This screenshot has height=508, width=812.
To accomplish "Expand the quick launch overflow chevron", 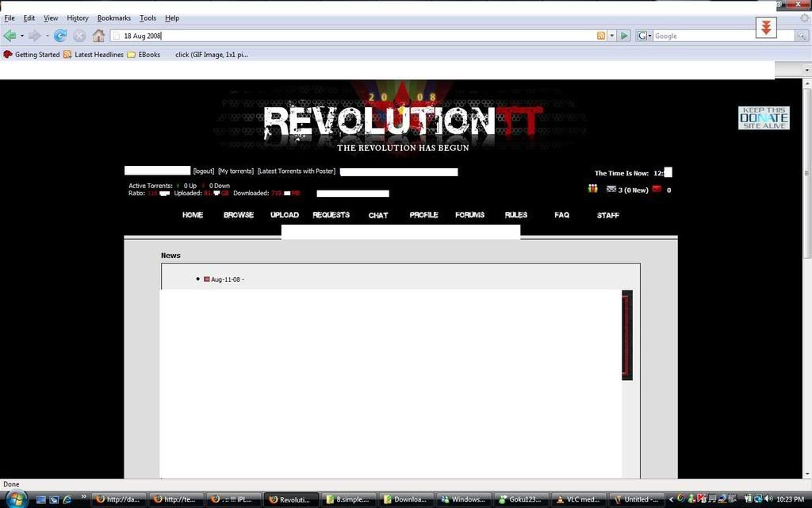I will (83, 498).
